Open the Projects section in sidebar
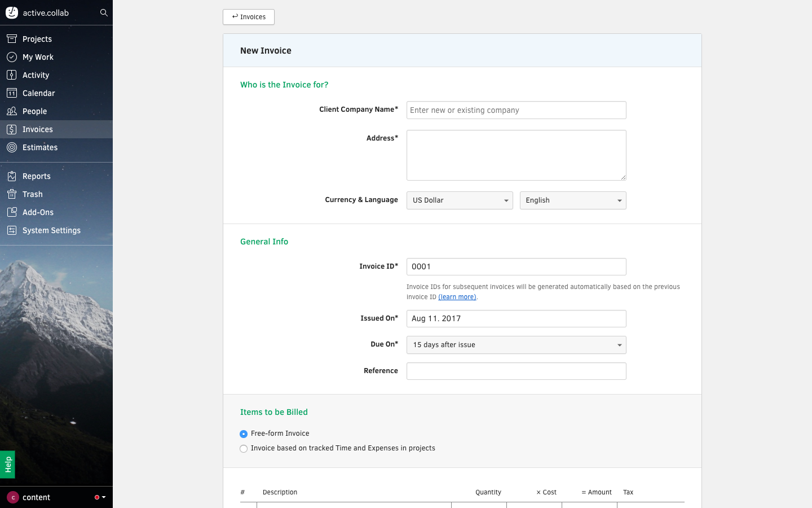 [x=12, y=38]
